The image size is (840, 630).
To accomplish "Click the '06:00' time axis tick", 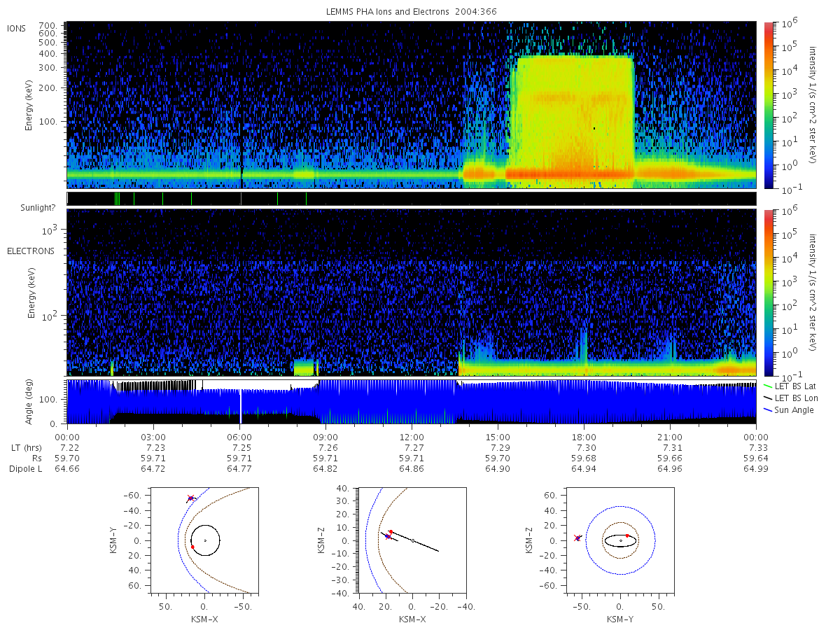I will [x=239, y=436].
